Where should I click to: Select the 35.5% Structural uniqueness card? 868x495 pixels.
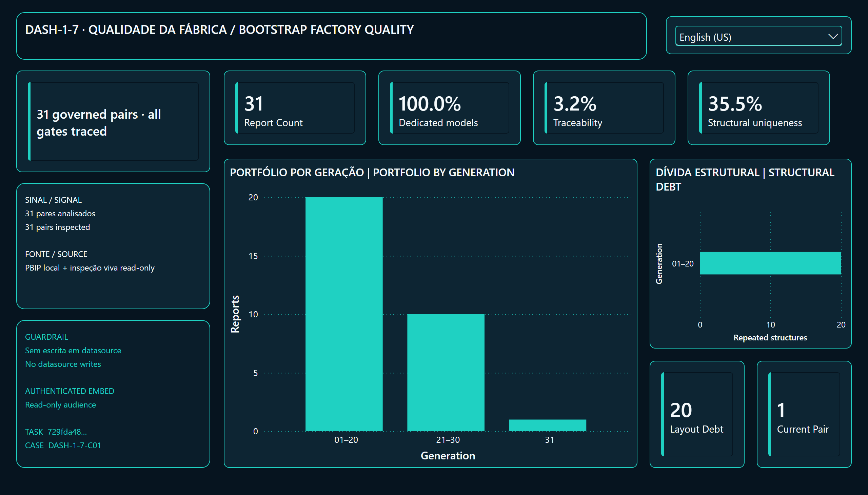(758, 108)
